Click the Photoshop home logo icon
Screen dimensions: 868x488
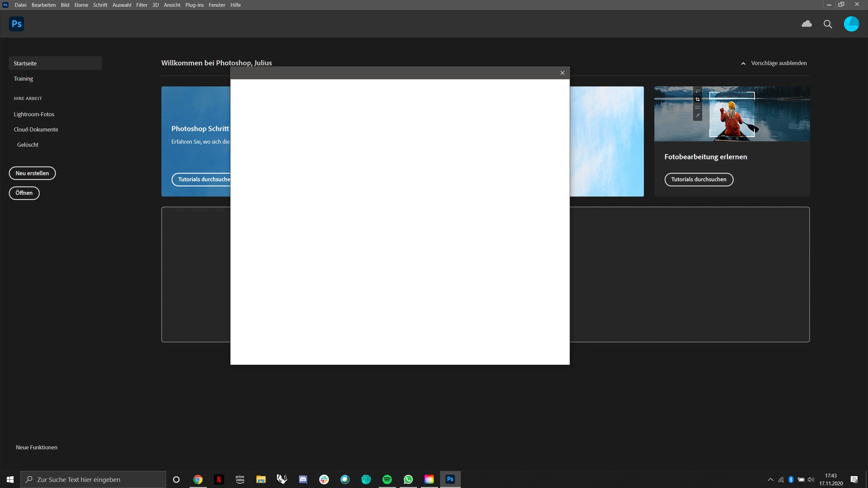(x=16, y=24)
